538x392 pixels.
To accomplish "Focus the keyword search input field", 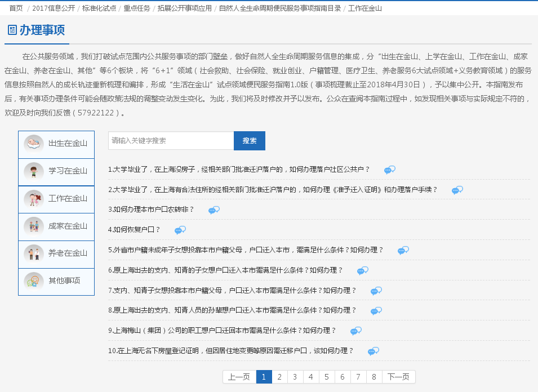I will (x=171, y=141).
